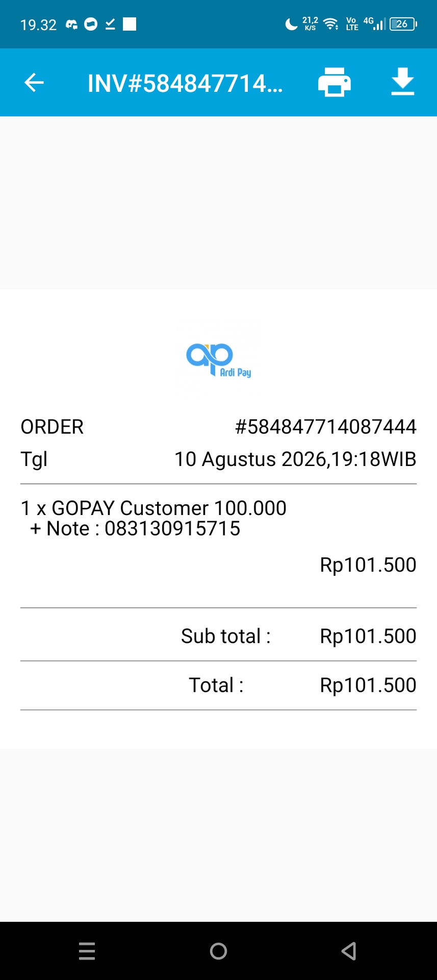Tap the Sub total amount
437x980 pixels.
368,636
